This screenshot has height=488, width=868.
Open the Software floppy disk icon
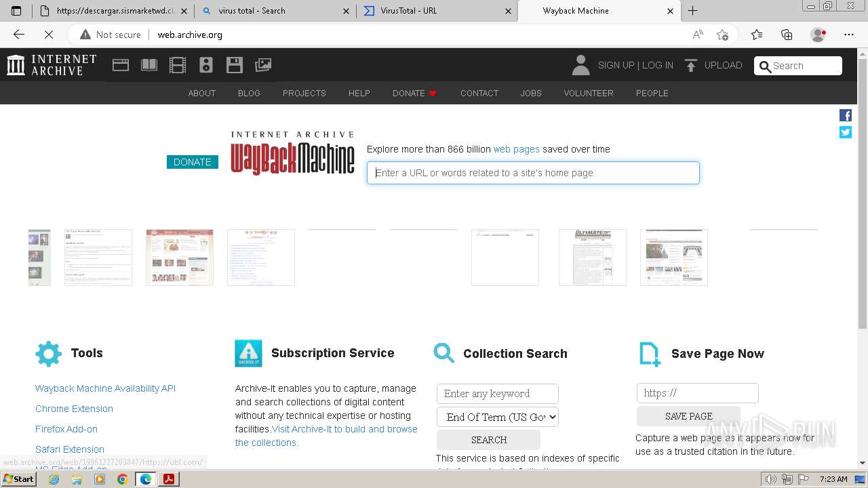click(235, 65)
